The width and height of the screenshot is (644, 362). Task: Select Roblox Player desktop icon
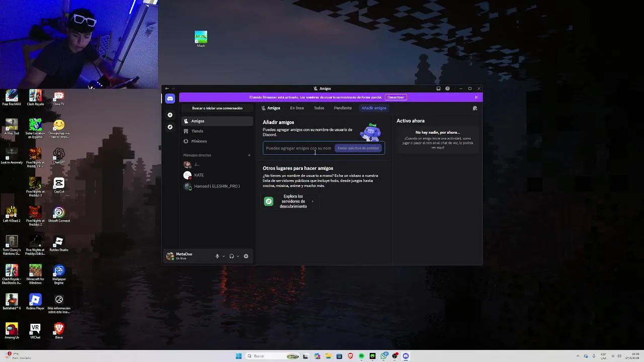coord(35,302)
